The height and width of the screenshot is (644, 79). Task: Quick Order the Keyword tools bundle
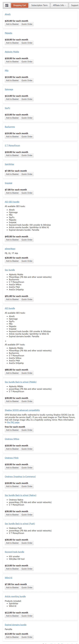pos(27,569)
